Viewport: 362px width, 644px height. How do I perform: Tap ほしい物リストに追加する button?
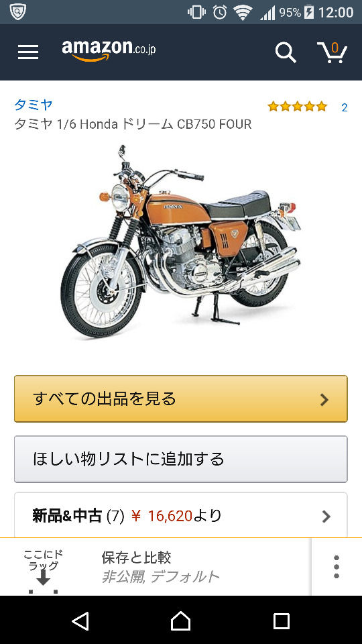click(181, 459)
